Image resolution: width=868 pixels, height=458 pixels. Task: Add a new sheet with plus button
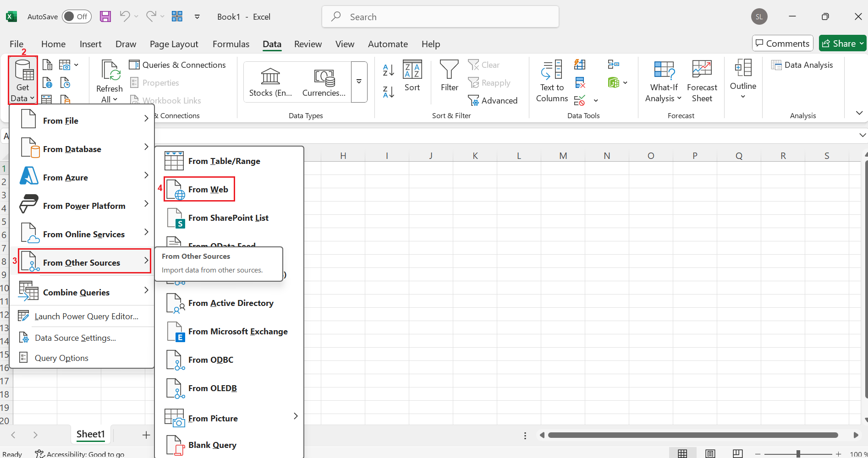(146, 435)
